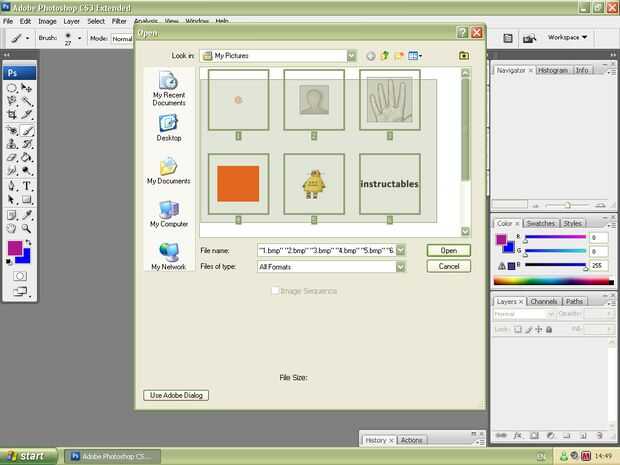Select the Smudge tool

[x=11, y=171]
